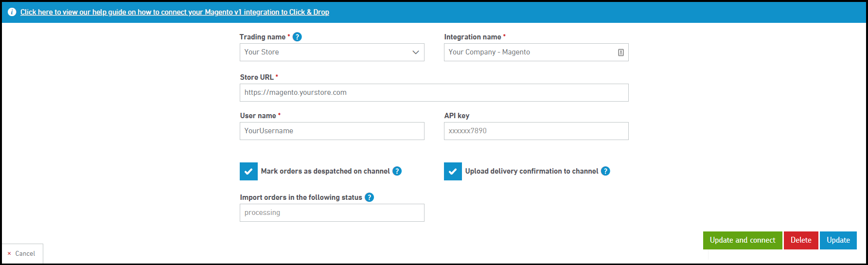Open help icon for Mark orders as despatched
Screen dimensions: 868x265
(x=397, y=171)
